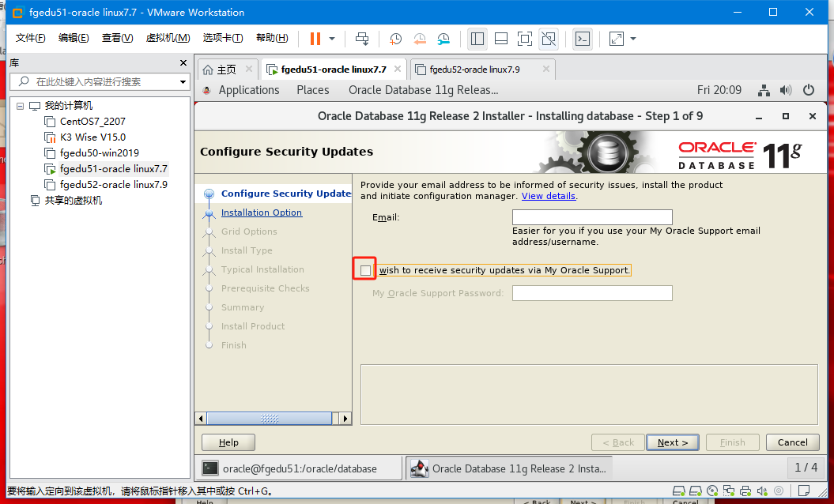Click the CD/DVD drive status icon
834x504 pixels.
pyautogui.click(x=713, y=491)
